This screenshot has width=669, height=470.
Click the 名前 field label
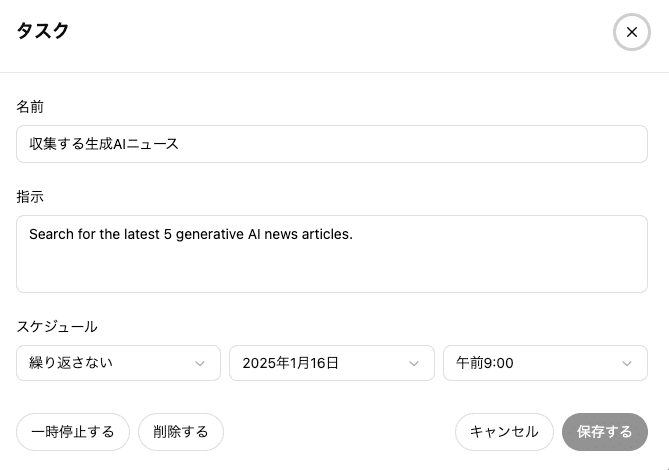tap(30, 107)
